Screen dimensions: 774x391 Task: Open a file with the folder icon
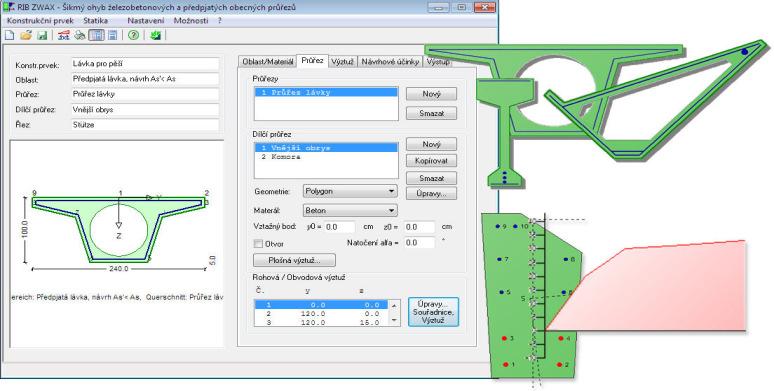point(26,35)
